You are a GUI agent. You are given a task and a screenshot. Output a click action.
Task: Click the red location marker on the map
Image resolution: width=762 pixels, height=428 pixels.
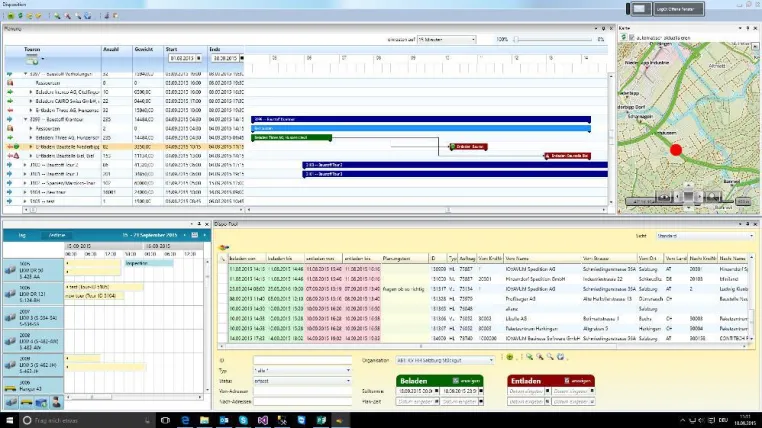click(x=676, y=150)
